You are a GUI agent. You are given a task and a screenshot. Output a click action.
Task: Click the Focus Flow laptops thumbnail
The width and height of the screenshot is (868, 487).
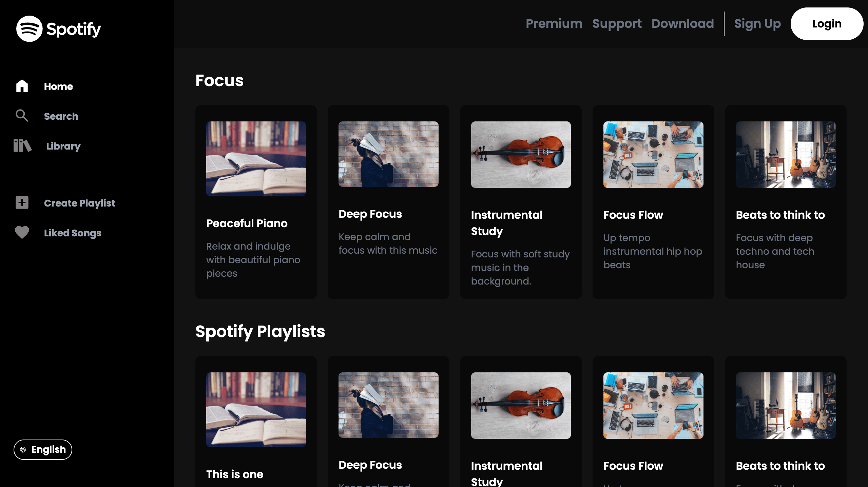(x=653, y=154)
